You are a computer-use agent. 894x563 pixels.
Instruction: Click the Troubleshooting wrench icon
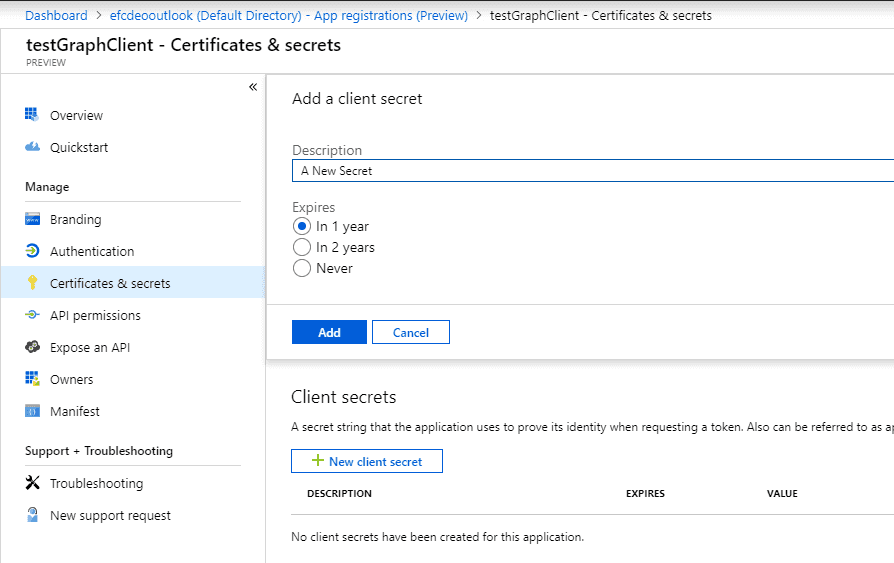pos(32,483)
